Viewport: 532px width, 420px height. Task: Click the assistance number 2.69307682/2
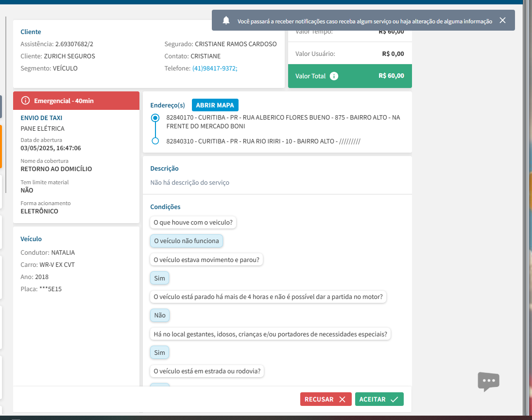coord(74,44)
